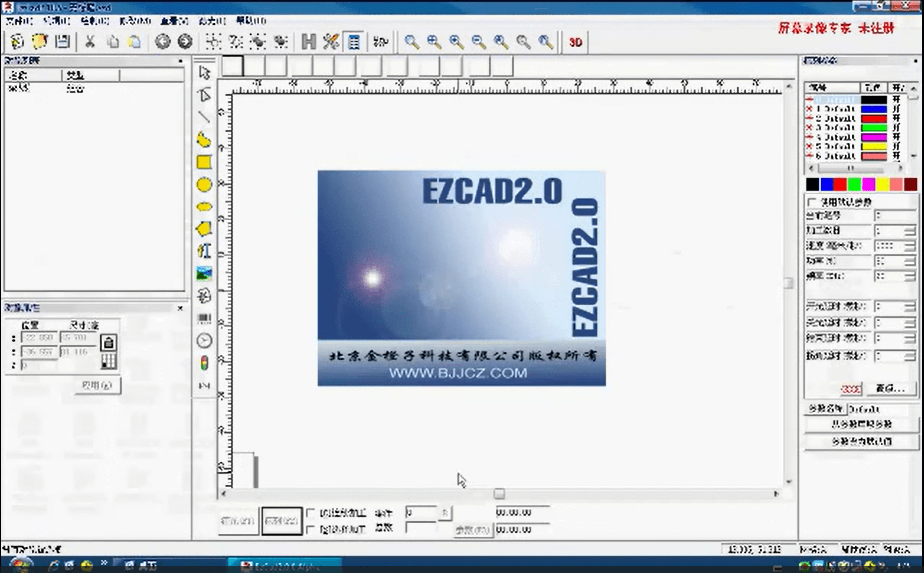Click the 红光(F1) red light button
The image size is (924, 573).
[238, 521]
